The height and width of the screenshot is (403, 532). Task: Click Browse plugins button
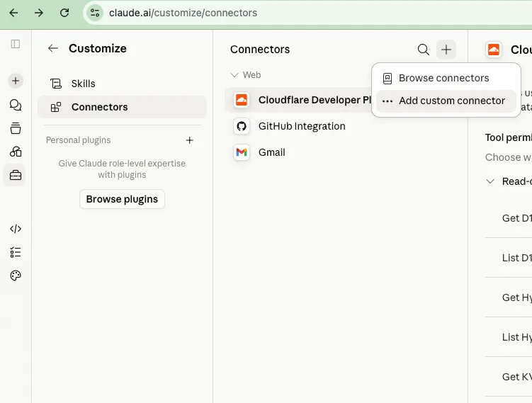pos(122,199)
